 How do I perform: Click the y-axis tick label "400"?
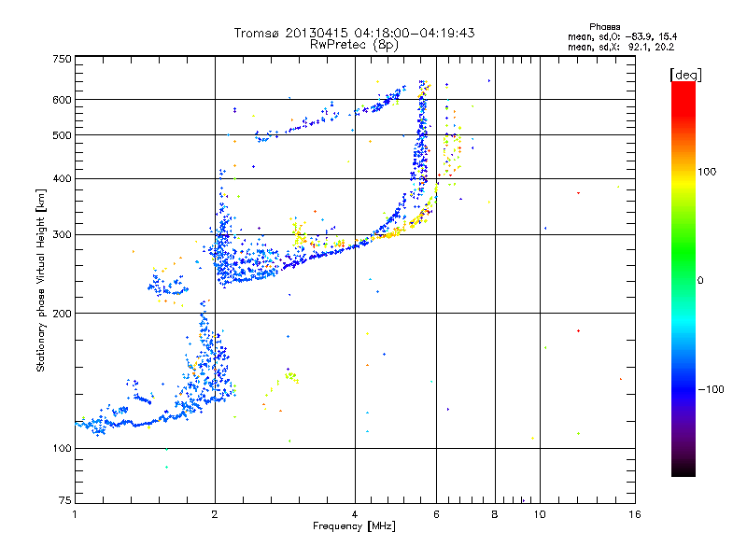(62, 178)
